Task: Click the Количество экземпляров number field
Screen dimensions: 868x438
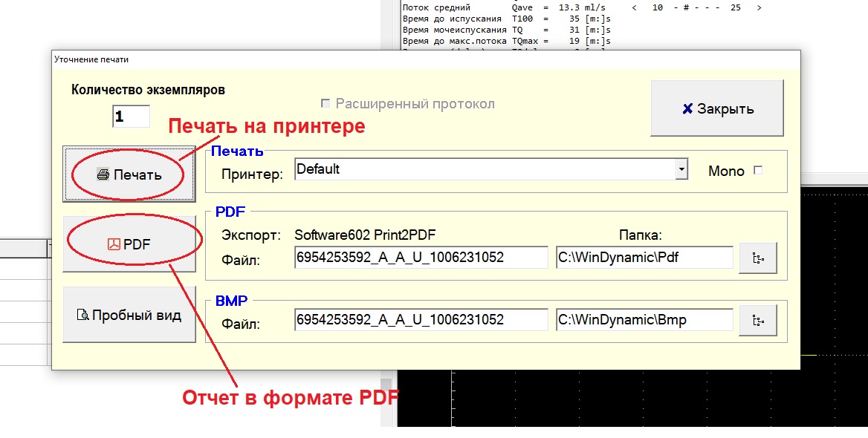Action: [131, 117]
